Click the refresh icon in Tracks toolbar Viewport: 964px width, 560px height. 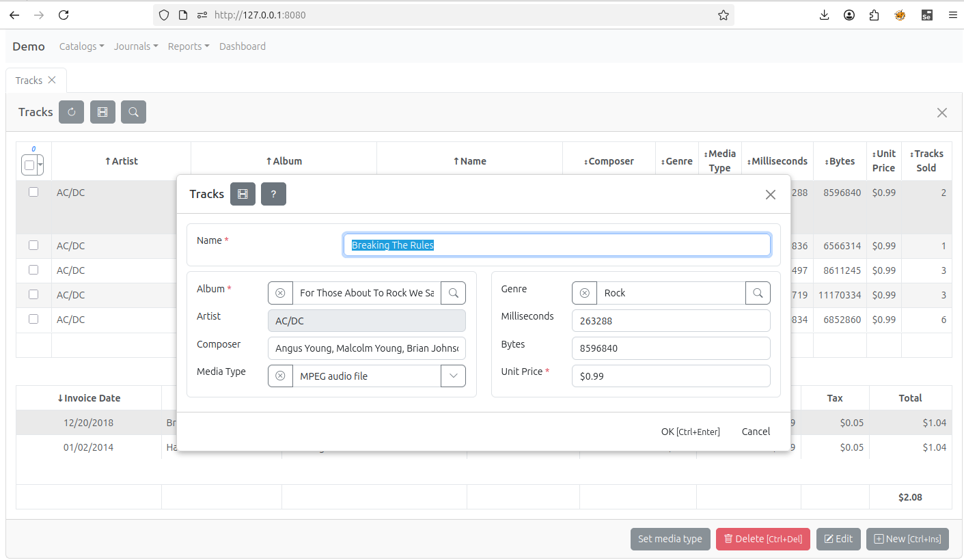(71, 112)
